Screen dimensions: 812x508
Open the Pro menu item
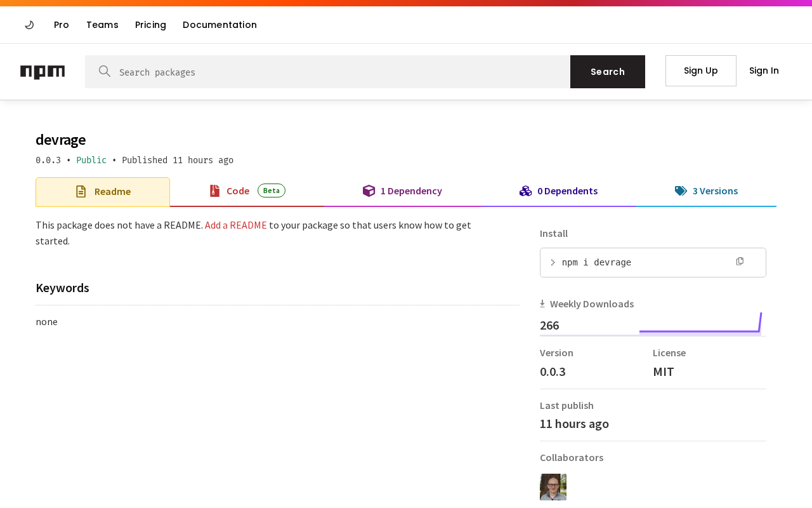tap(62, 25)
